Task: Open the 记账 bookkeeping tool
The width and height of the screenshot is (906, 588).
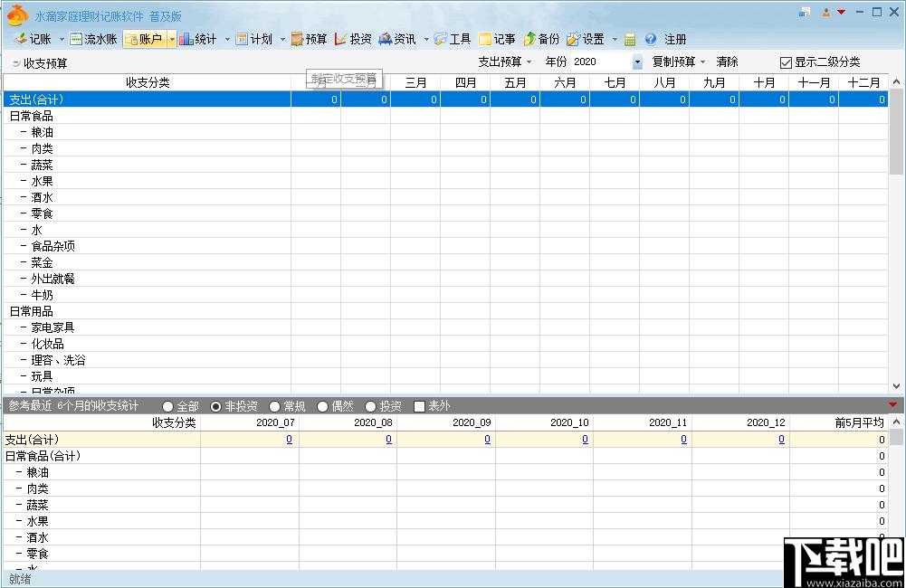Action: coord(33,39)
